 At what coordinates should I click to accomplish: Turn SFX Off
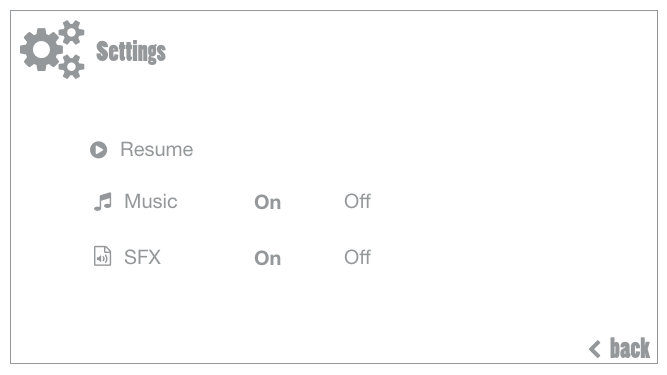point(357,257)
